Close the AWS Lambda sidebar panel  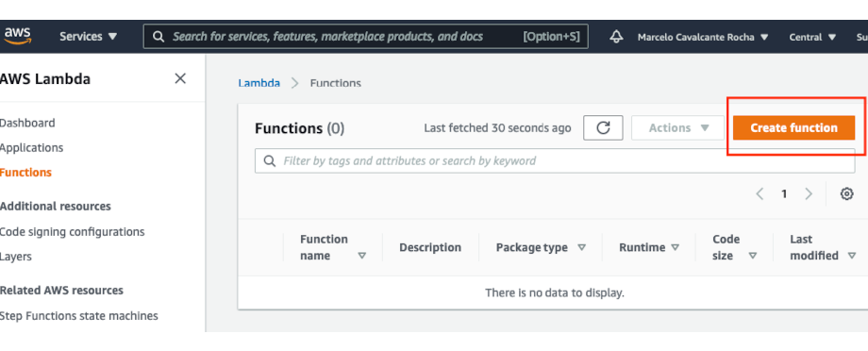[180, 78]
